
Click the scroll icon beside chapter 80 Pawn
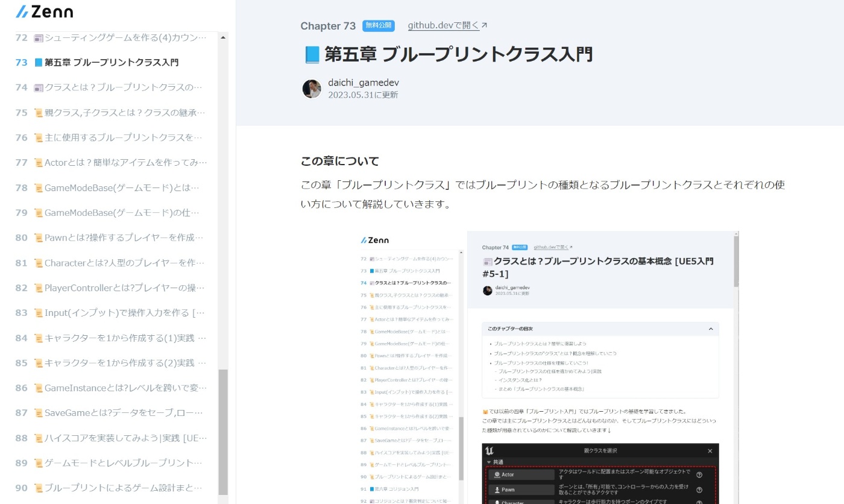pyautogui.click(x=39, y=238)
